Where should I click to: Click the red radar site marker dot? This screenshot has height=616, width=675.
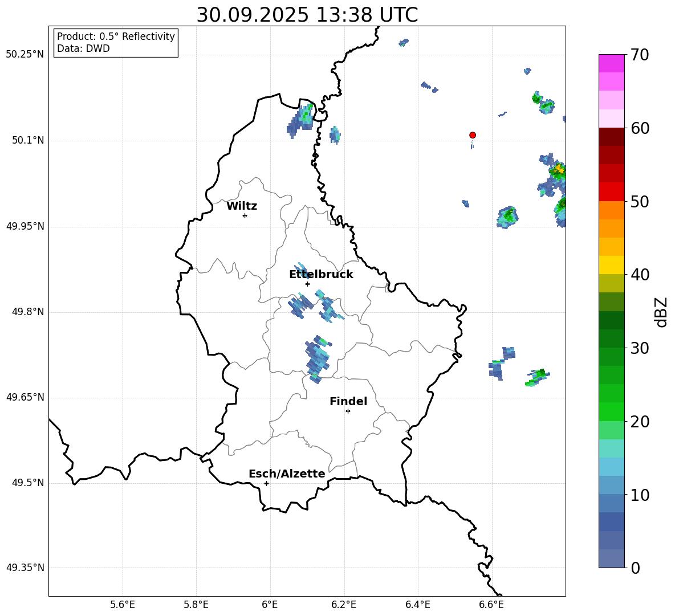(x=472, y=134)
